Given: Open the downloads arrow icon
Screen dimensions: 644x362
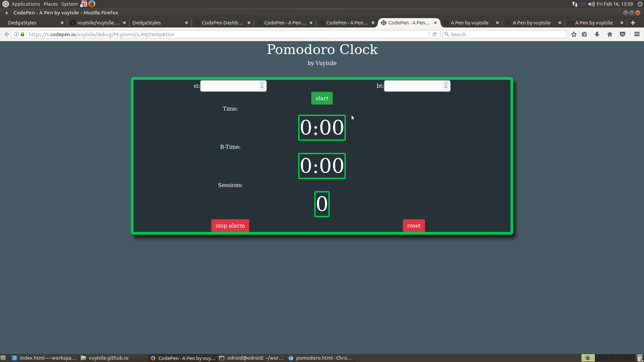Looking at the screenshot, I should click(x=597, y=35).
